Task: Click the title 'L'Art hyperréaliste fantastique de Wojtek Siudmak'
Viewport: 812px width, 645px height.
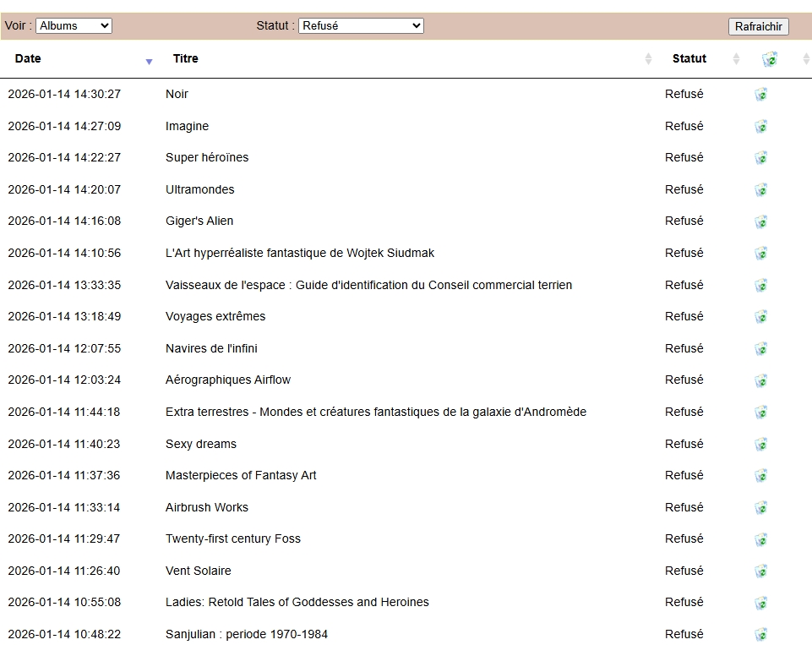Action: coord(300,254)
